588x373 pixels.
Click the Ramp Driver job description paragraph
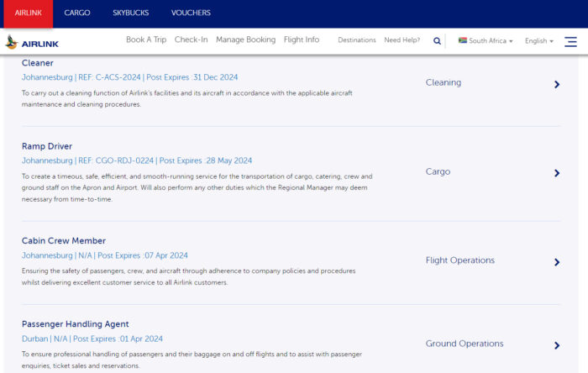click(x=197, y=187)
